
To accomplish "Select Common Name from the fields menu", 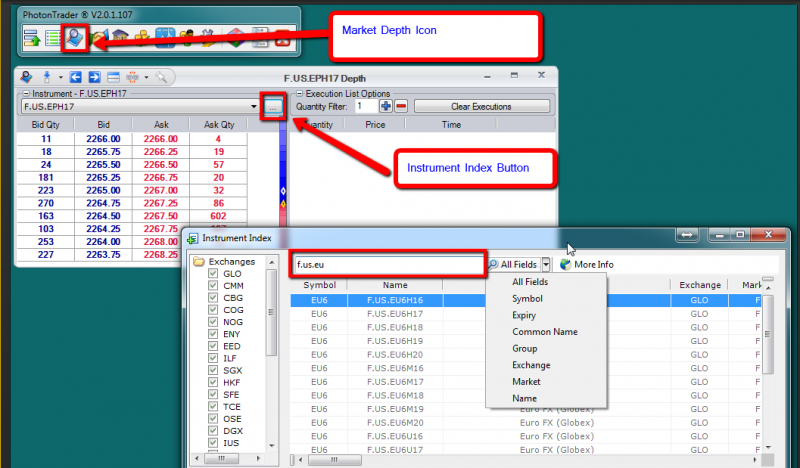I will [x=545, y=332].
